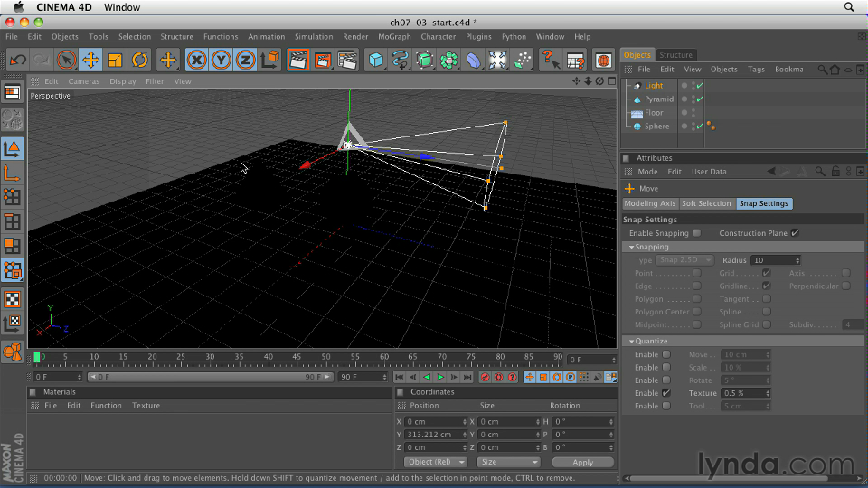Screen dimensions: 868x488
Task: Select Use Object Axis tool
Action: pos(12,174)
